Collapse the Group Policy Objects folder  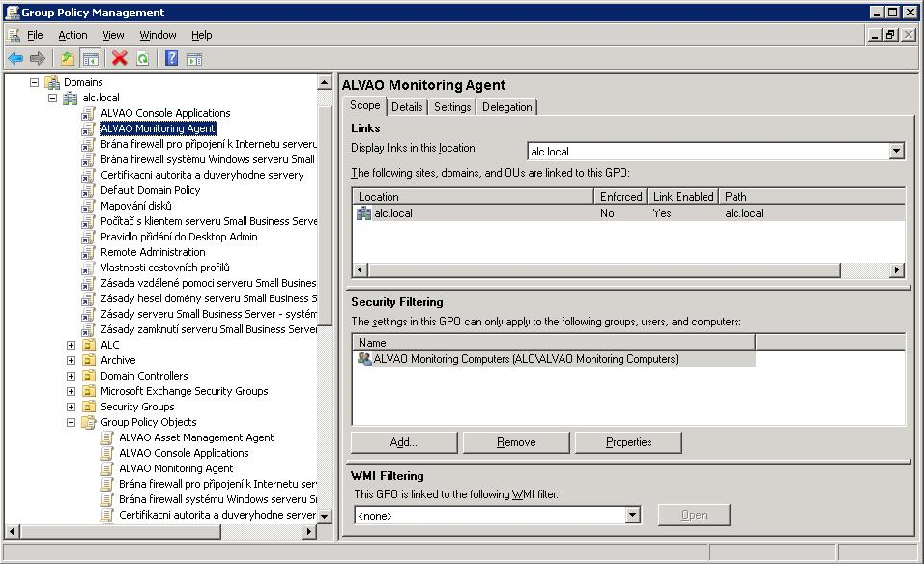[x=72, y=422]
